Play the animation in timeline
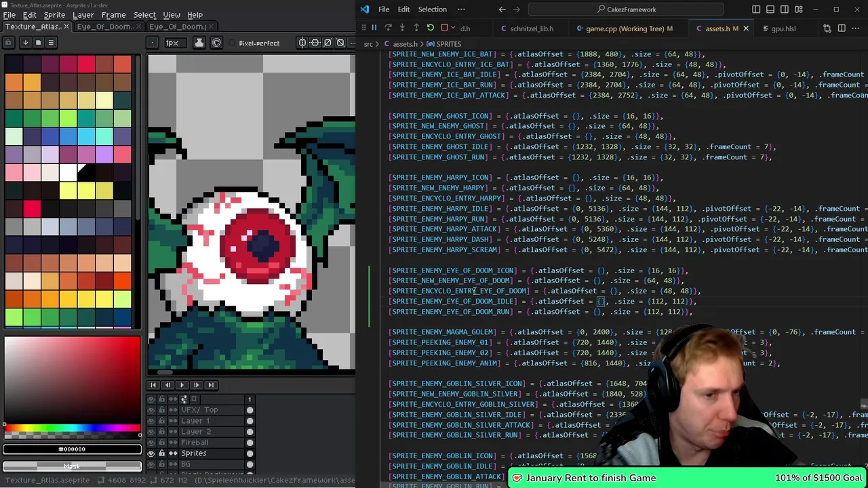 [182, 385]
